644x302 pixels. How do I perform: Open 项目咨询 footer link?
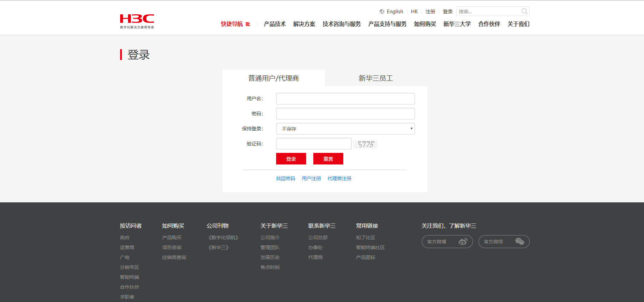(172, 247)
